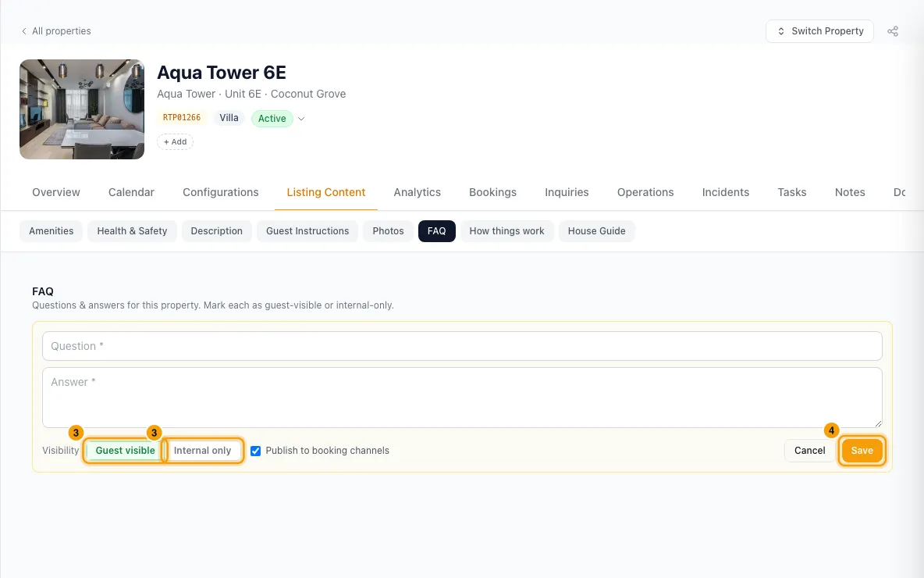Viewport: 924px width, 578px height.
Task: Focus the Question input field
Action: pos(462,346)
